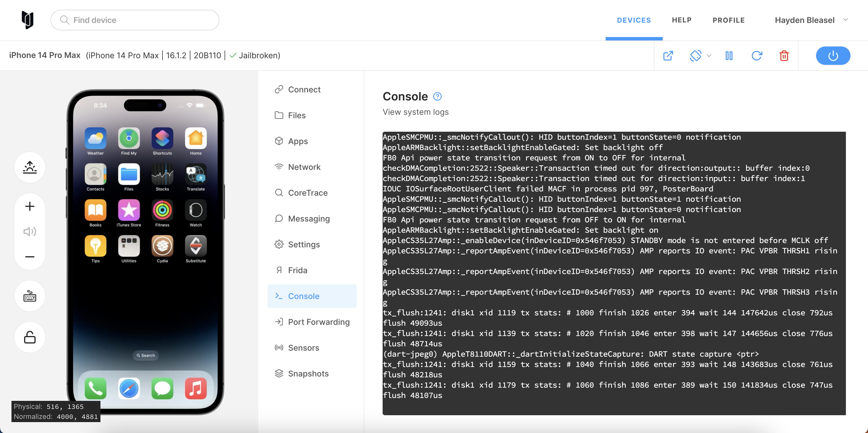Decrease volume with minus button
The height and width of the screenshot is (433, 868).
click(x=30, y=257)
